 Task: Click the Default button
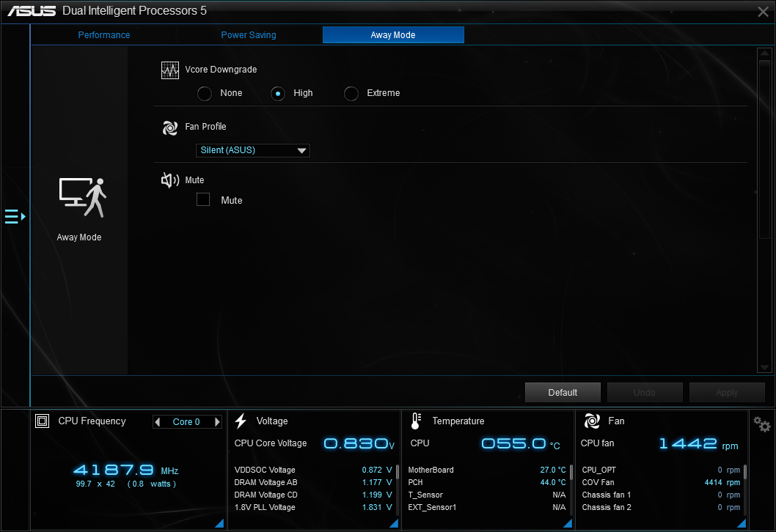pos(563,393)
